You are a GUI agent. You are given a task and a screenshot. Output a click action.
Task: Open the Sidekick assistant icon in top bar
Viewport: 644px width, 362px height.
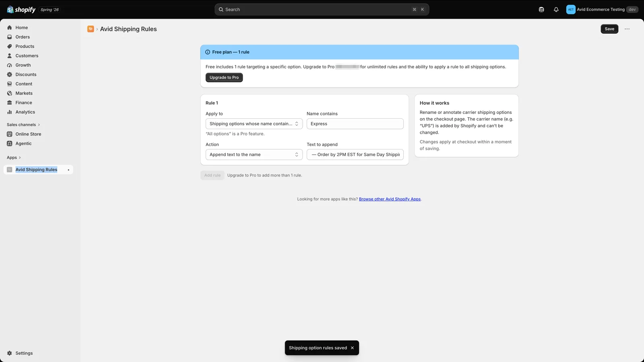pyautogui.click(x=541, y=10)
